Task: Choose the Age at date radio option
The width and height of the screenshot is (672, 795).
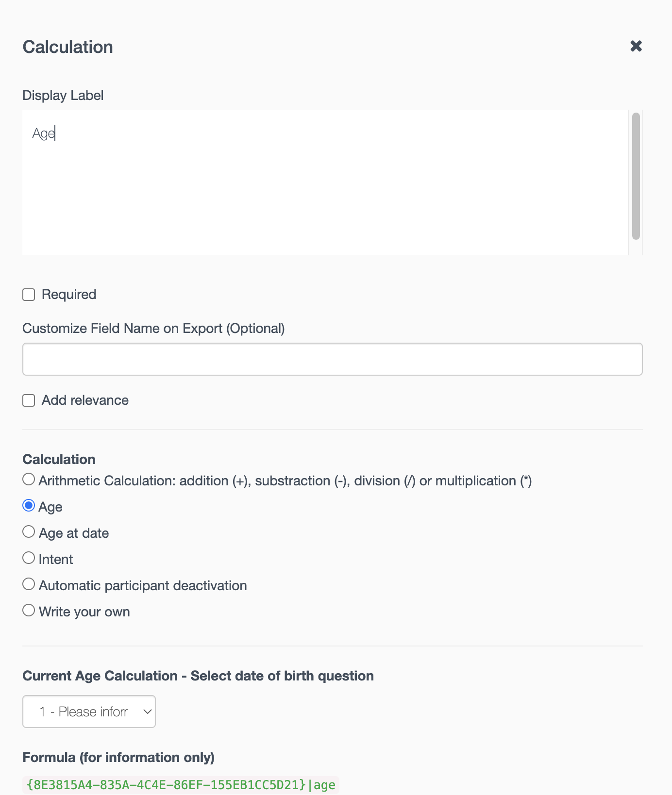Action: [x=29, y=532]
